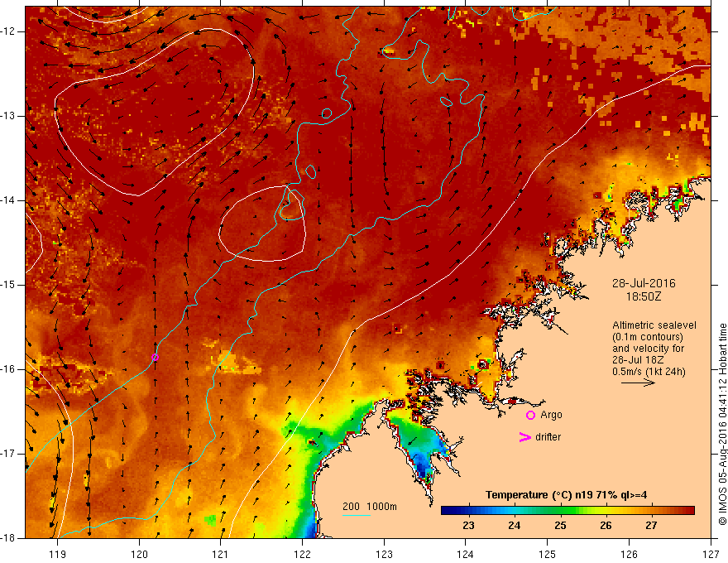Image resolution: width=728 pixels, height=563 pixels.
Task: Click the longitude axis label 119
Action: click(x=58, y=554)
